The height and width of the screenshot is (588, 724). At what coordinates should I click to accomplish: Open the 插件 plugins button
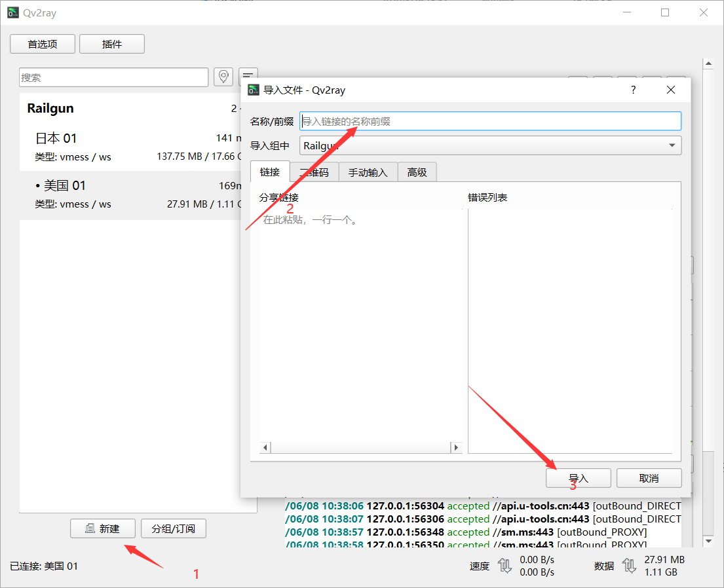112,44
